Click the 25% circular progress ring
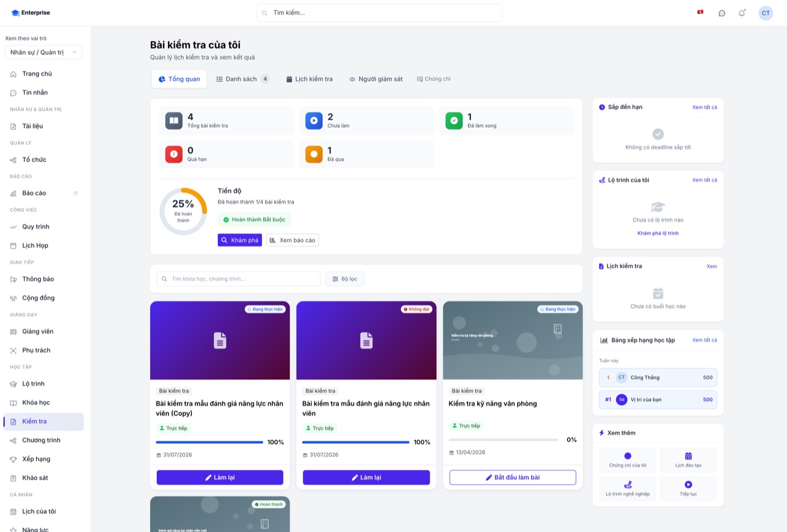 pyautogui.click(x=183, y=211)
